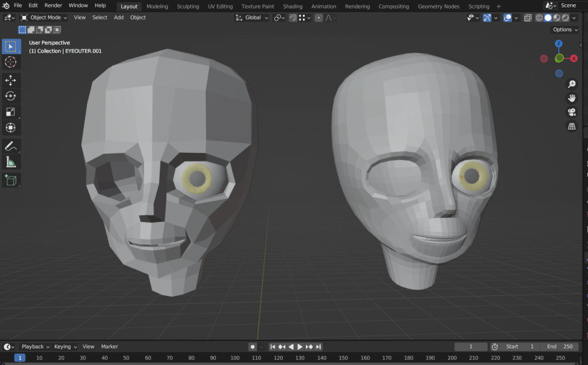The height and width of the screenshot is (365, 588).
Task: Click the Z axis on navigation gizmo
Action: click(559, 43)
